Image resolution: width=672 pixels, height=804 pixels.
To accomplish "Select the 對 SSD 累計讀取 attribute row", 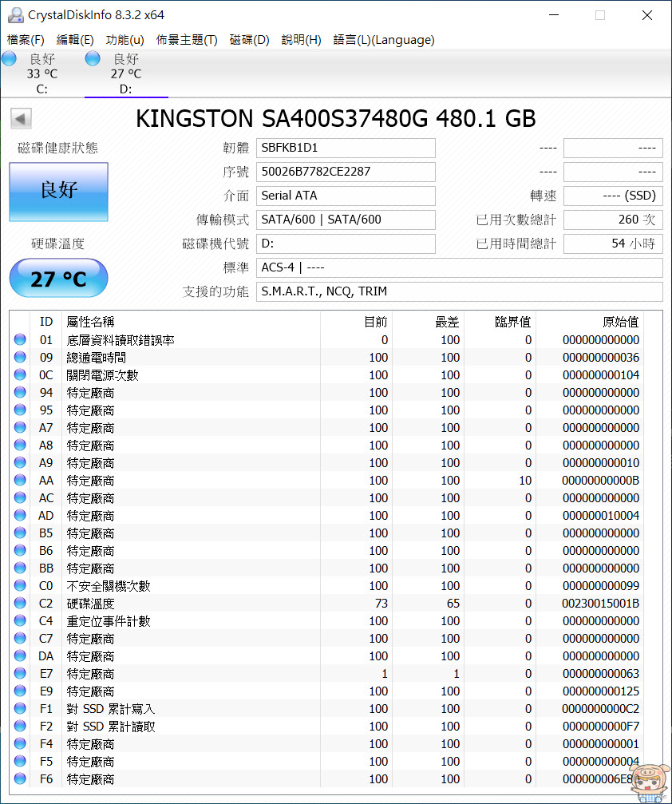I will [x=326, y=726].
